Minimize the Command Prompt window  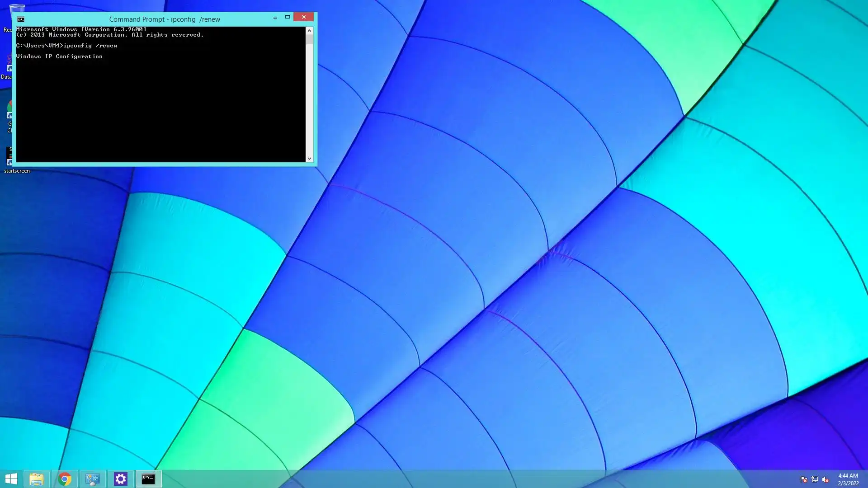tap(275, 18)
